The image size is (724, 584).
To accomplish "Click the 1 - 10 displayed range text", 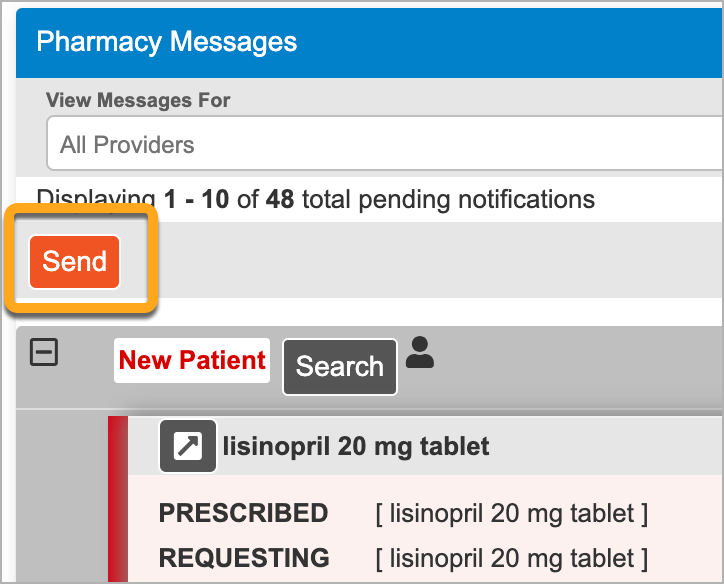I will point(196,199).
